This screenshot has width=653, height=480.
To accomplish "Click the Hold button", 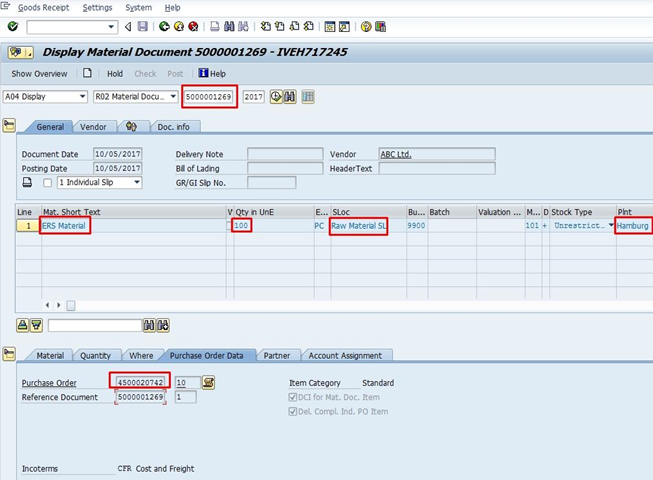I will tap(115, 74).
